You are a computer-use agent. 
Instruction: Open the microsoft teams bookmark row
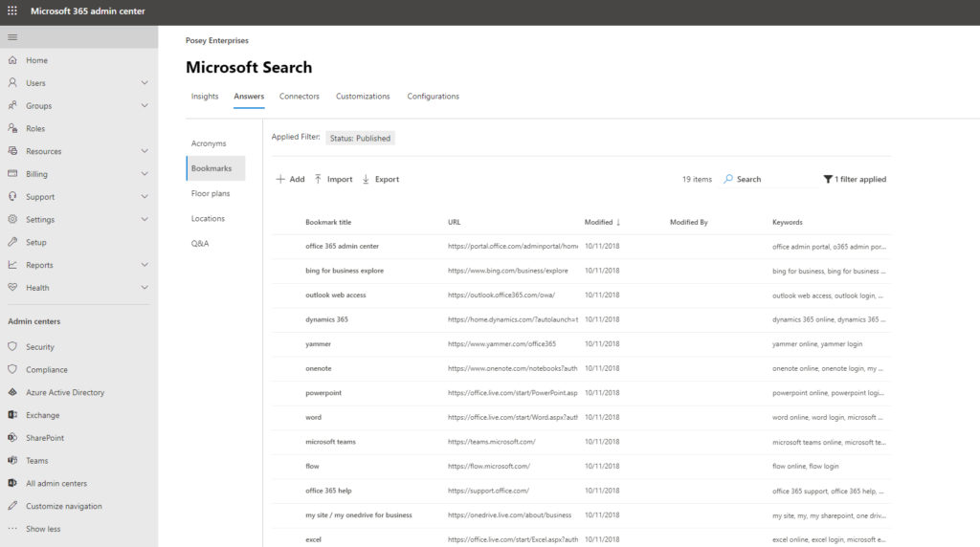(581, 442)
